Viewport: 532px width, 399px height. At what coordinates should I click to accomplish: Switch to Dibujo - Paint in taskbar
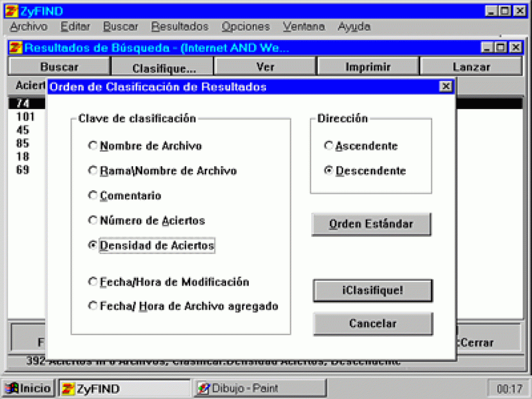click(260, 388)
